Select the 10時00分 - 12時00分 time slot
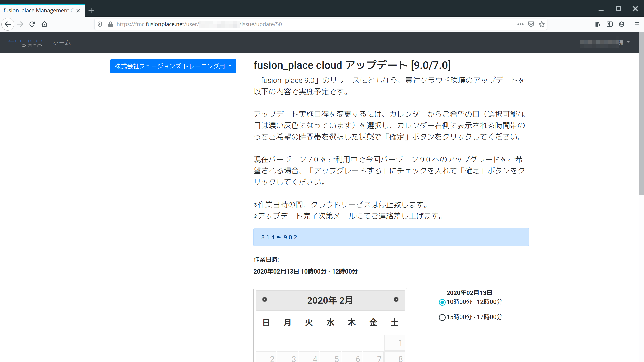The image size is (644, 362). click(442, 302)
